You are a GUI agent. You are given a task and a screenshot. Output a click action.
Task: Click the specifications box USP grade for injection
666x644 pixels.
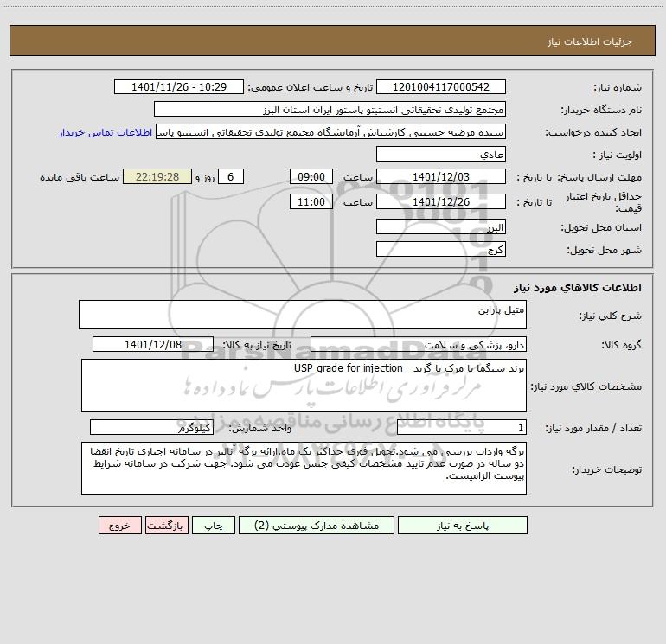304,386
